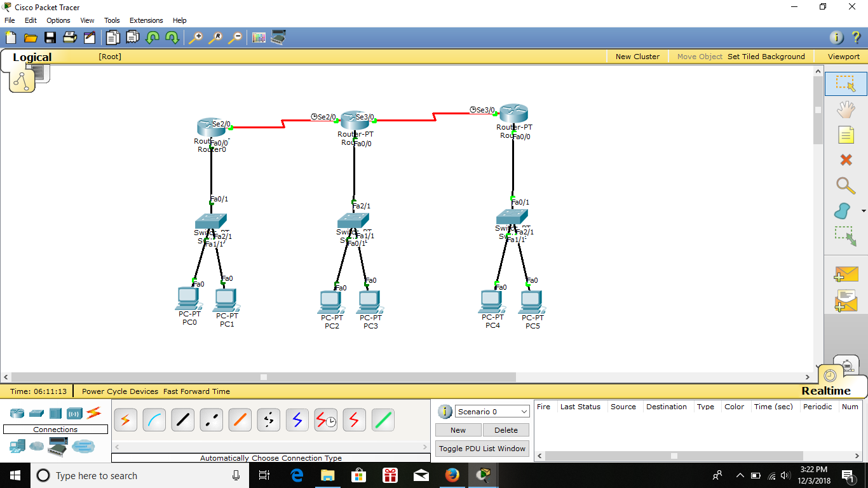Toggle to the Viewport panel
The height and width of the screenshot is (488, 868).
point(843,56)
